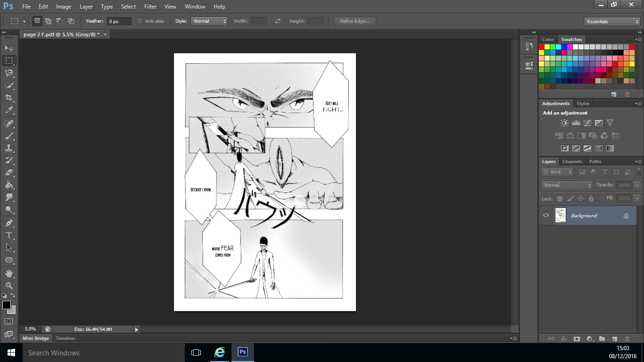Open the layer blend mode dropdown
The width and height of the screenshot is (644, 362).
pos(567,185)
